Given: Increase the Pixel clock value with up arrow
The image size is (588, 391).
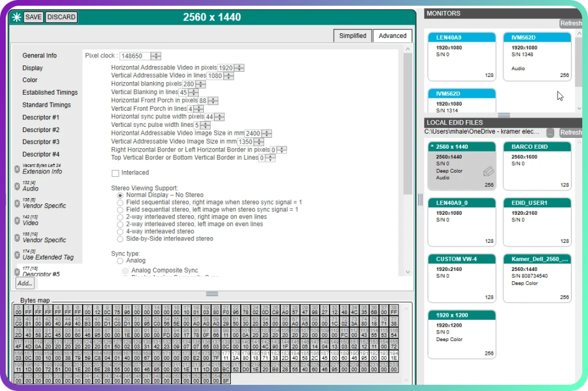Looking at the screenshot, I should tap(156, 54).
